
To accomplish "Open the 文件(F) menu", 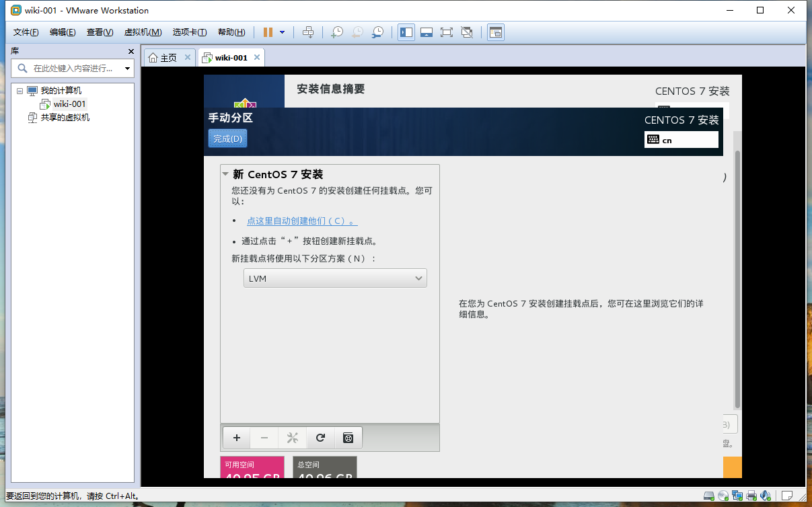I will click(26, 32).
